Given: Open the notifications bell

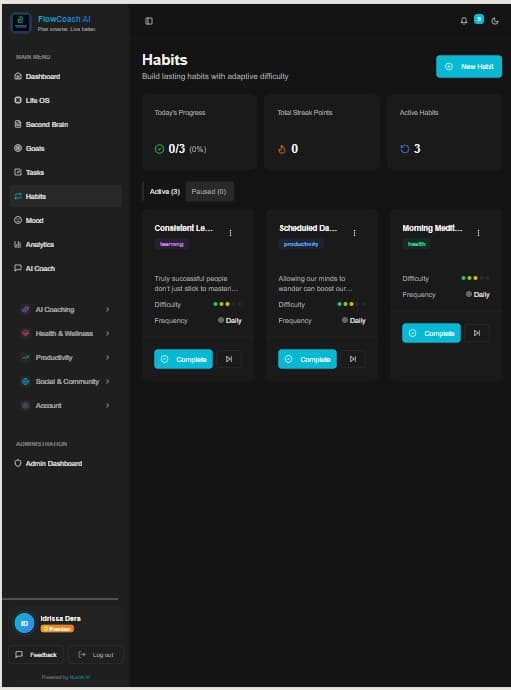Looking at the screenshot, I should click(x=464, y=21).
